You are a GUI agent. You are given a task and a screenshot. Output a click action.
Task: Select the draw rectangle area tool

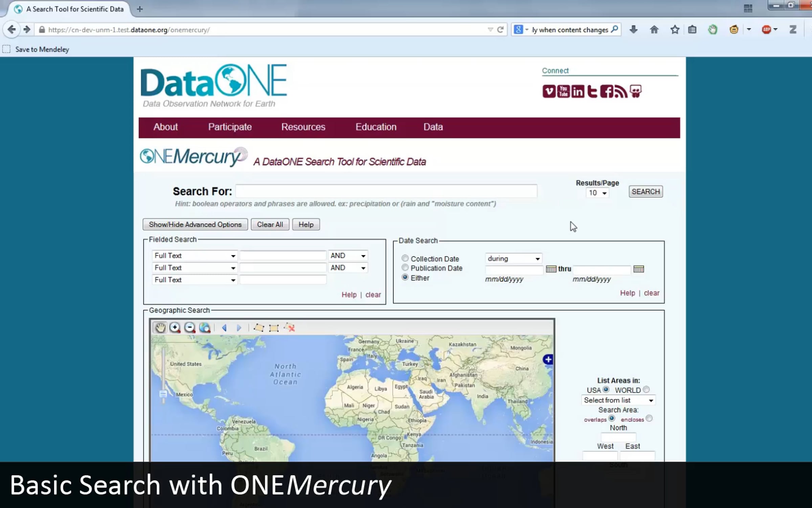[x=273, y=328]
